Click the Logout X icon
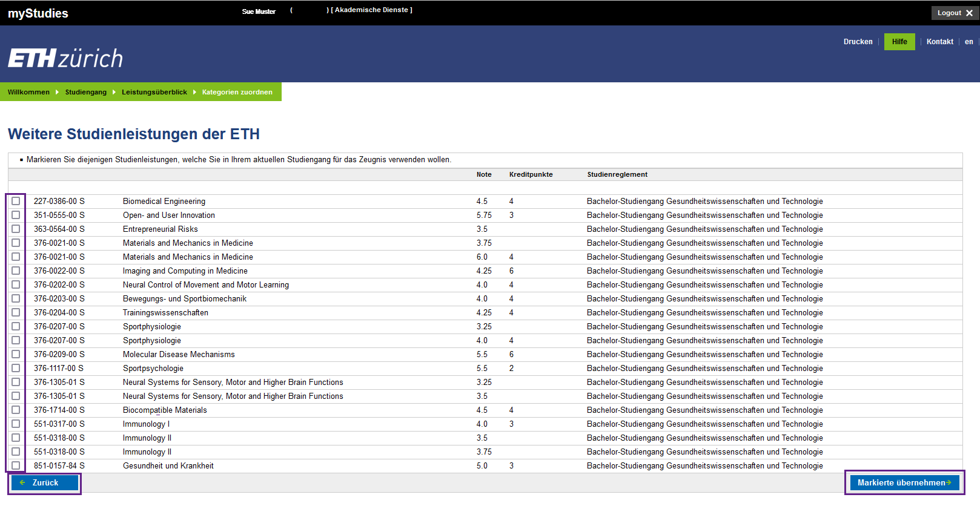This screenshot has width=980, height=506. coord(969,13)
